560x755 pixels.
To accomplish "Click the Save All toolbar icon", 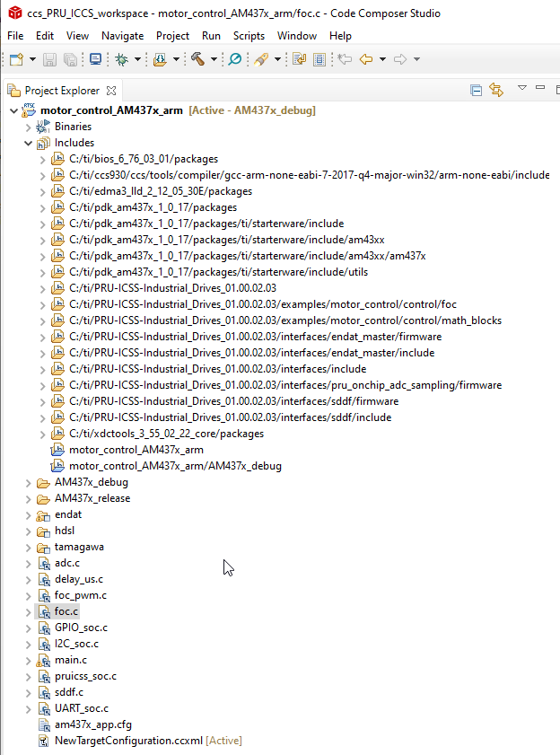I will point(70,59).
